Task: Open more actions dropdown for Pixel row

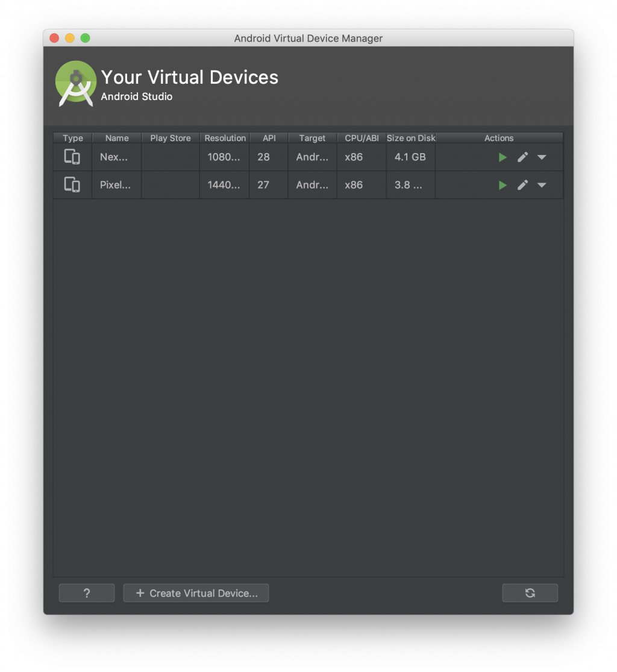Action: 542,185
